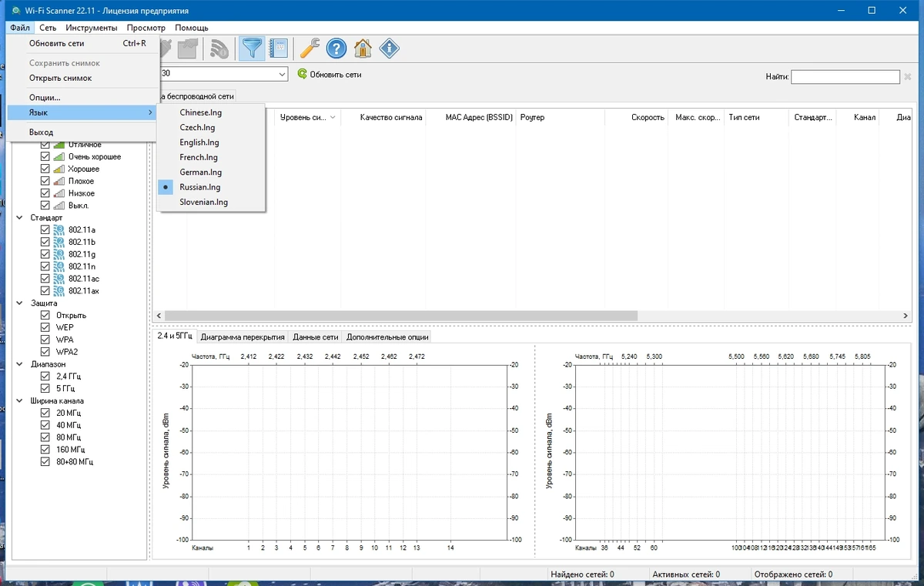Toggle the 80 МГц checkbox

click(45, 437)
